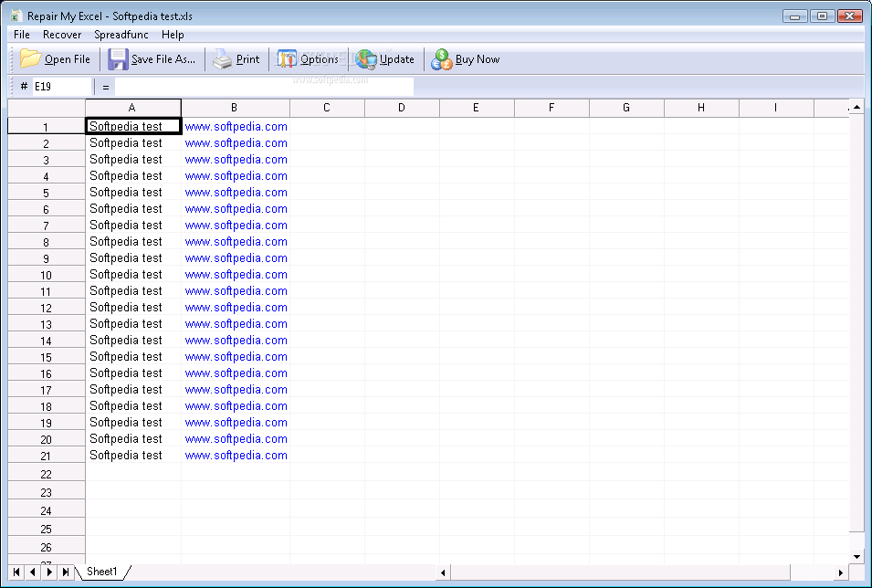The width and height of the screenshot is (872, 588).
Task: Select row 10 header
Action: pyautogui.click(x=47, y=275)
